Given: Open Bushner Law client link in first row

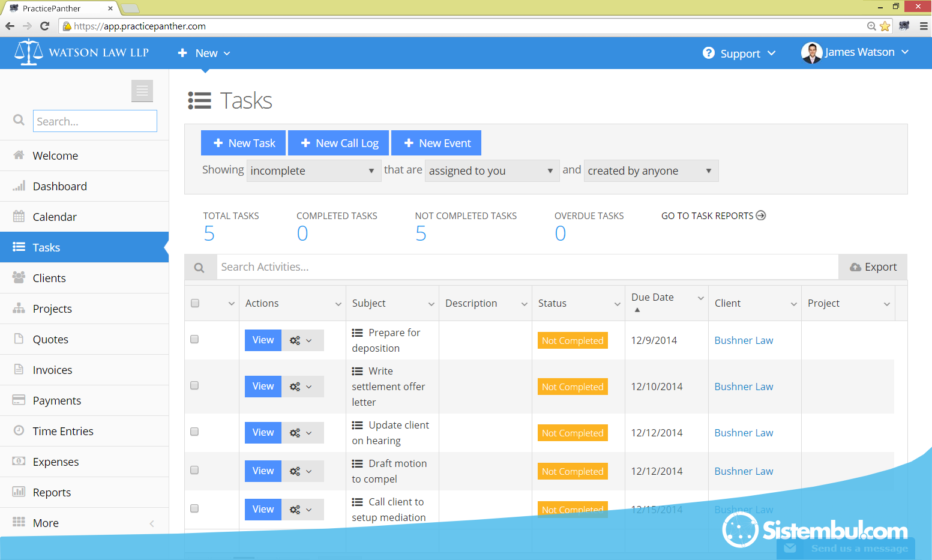Looking at the screenshot, I should tap(744, 340).
